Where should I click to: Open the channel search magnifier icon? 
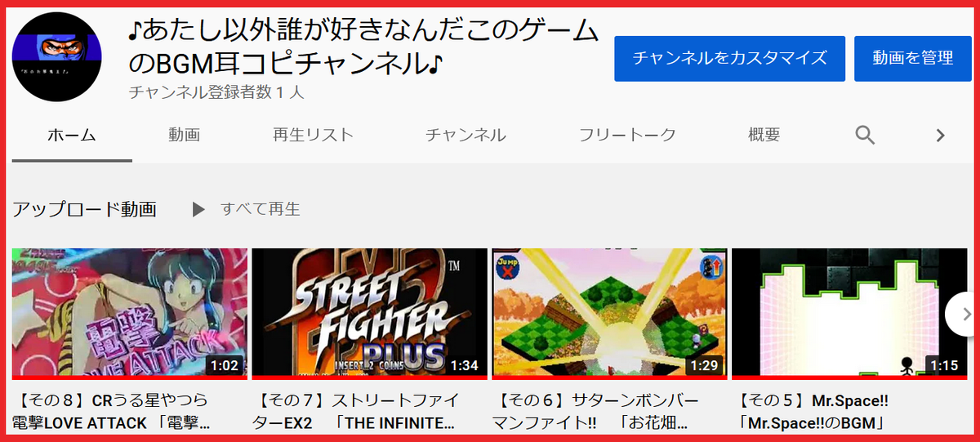click(865, 135)
